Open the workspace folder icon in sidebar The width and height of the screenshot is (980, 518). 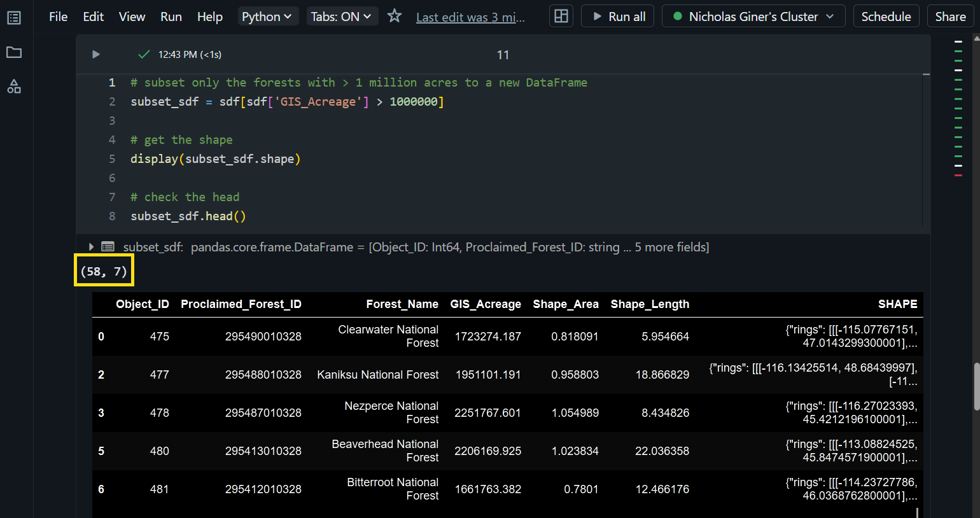14,52
